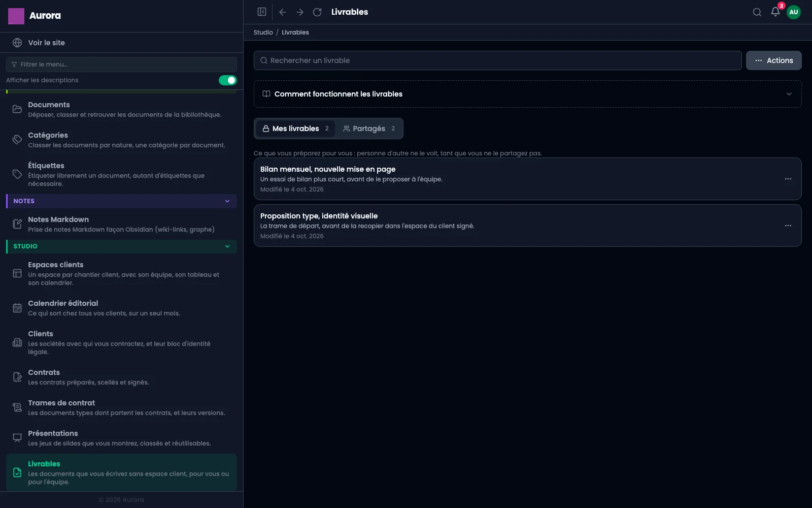Open the AU user avatar menu

(x=794, y=12)
